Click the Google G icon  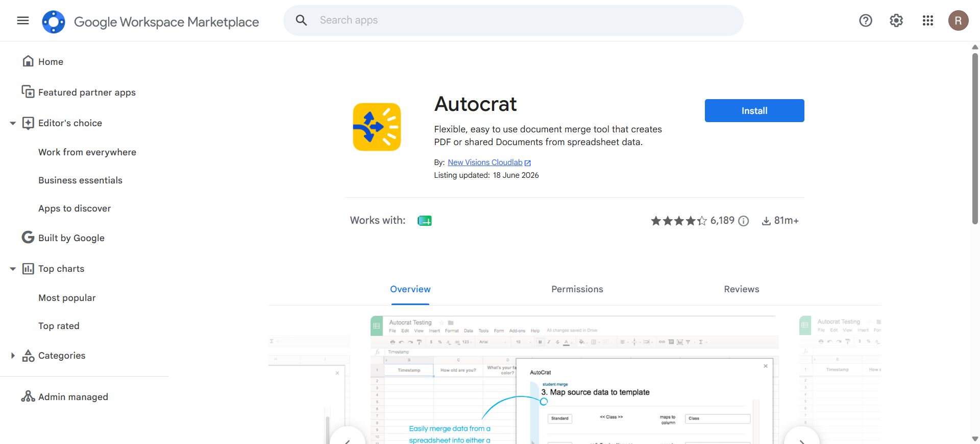click(x=28, y=238)
